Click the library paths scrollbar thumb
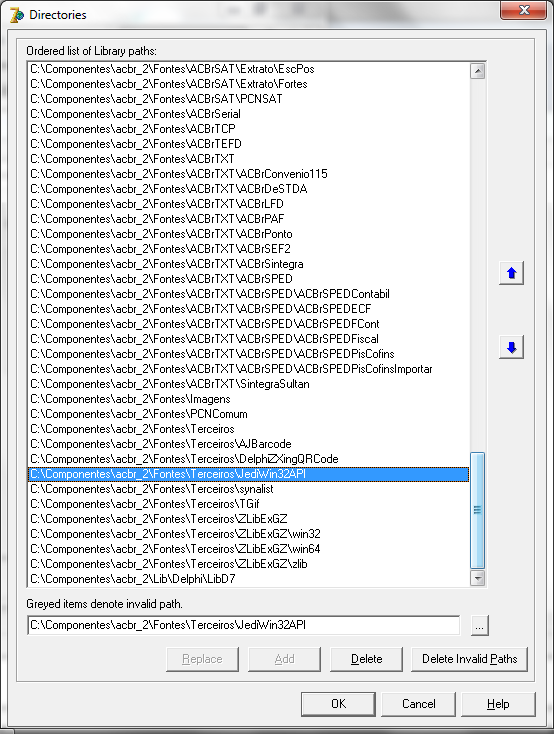Image resolution: width=554 pixels, height=734 pixels. (477, 510)
